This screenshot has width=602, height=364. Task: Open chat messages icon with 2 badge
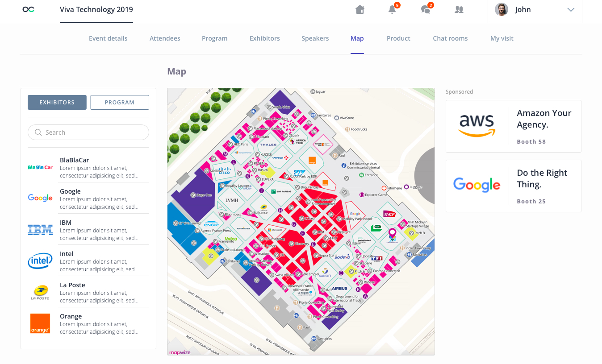[426, 9]
